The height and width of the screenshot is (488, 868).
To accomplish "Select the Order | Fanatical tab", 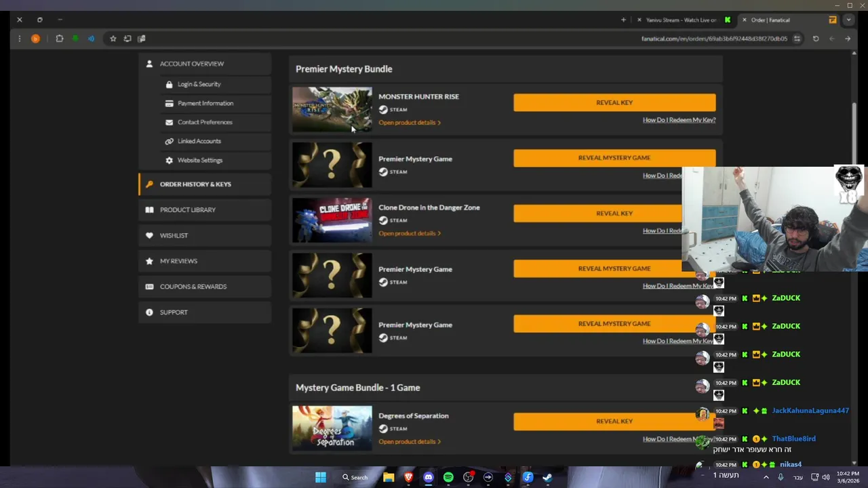I will [x=789, y=20].
